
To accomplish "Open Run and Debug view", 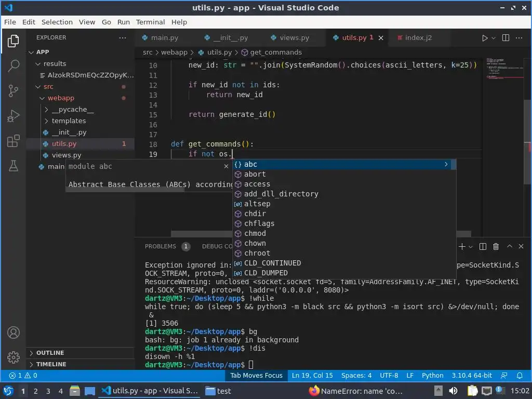I will click(13, 116).
